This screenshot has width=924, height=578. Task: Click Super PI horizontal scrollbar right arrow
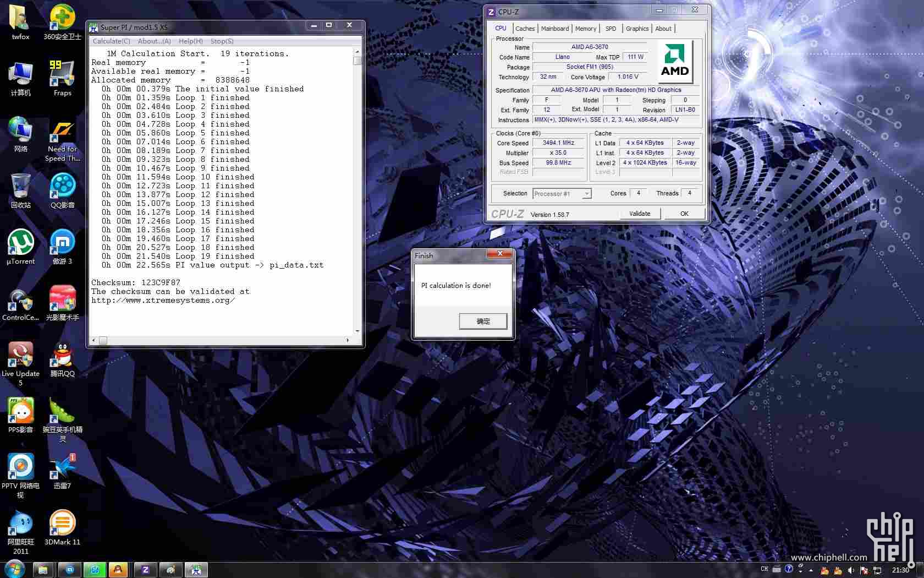pyautogui.click(x=348, y=340)
